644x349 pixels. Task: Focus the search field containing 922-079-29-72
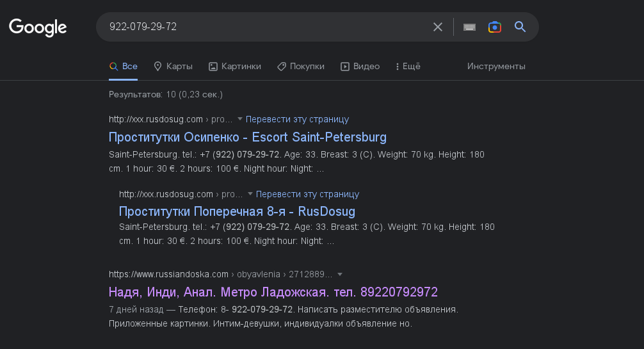pyautogui.click(x=262, y=27)
